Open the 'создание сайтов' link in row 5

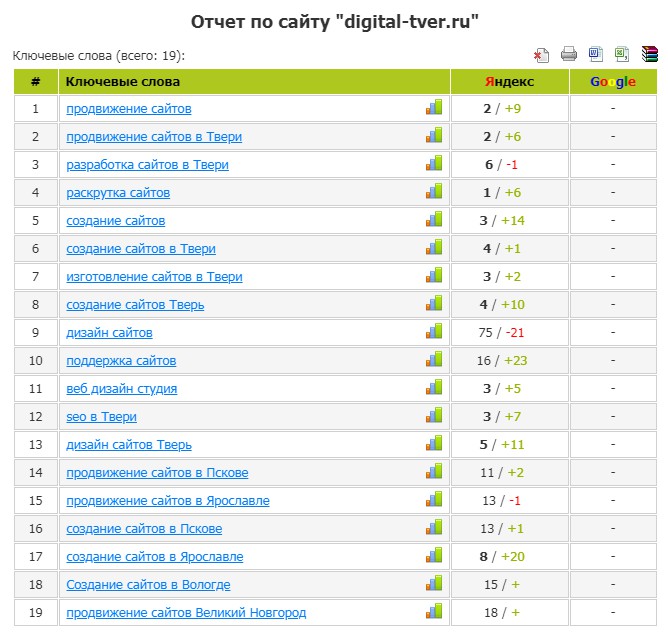click(x=115, y=221)
